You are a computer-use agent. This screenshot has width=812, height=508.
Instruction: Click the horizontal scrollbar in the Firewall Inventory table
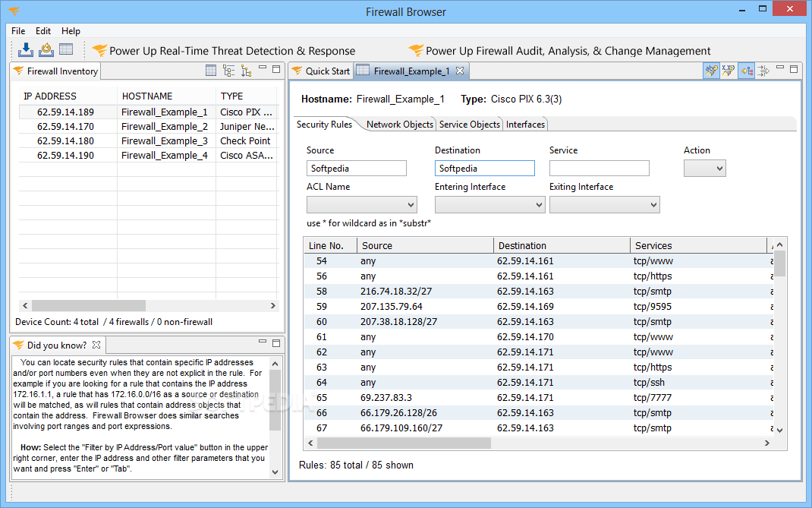pyautogui.click(x=88, y=305)
